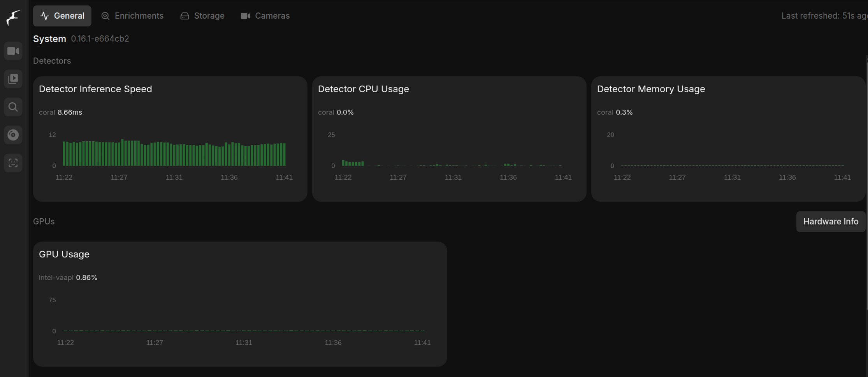This screenshot has height=377, width=868.
Task: Click the coral 0.3% memory value
Action: 615,112
